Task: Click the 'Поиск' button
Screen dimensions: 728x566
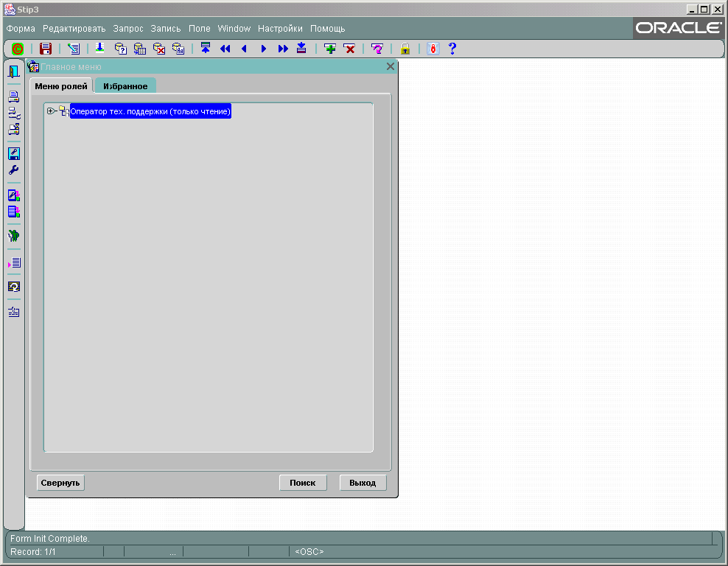Action: click(x=303, y=483)
